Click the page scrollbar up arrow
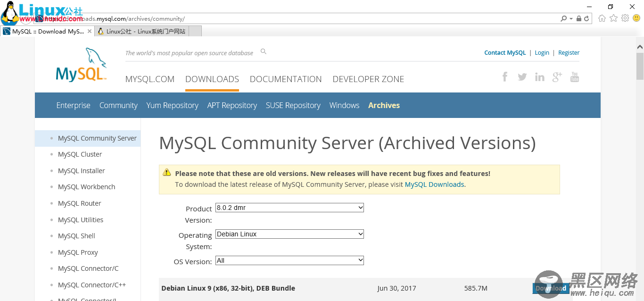 (x=640, y=47)
